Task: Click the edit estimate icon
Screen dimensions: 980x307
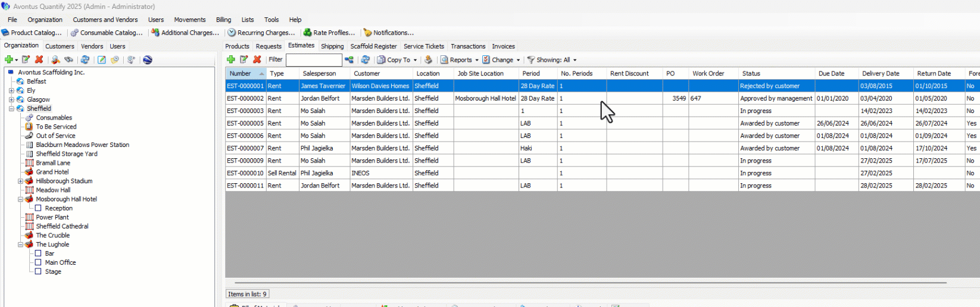Action: [244, 59]
